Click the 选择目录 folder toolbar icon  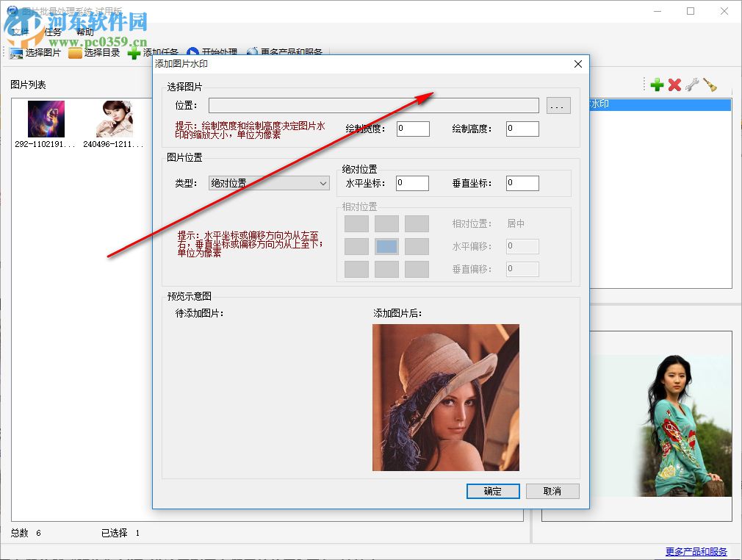[x=76, y=53]
